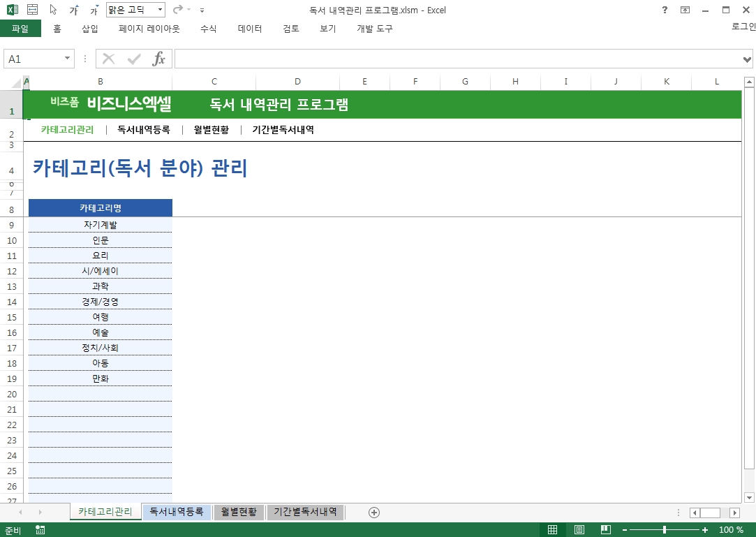The height and width of the screenshot is (537, 756).
Task: Click vertical scrollbar up arrow
Action: coord(749,82)
